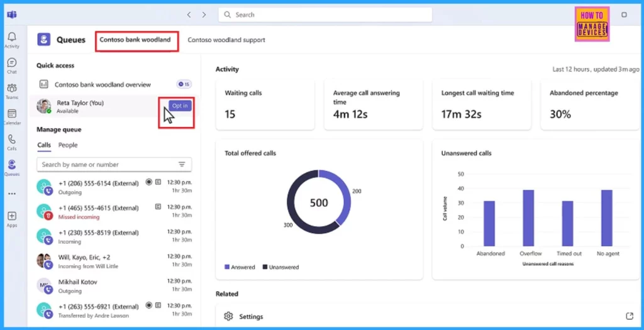The width and height of the screenshot is (644, 330).
Task: Click the Waiting calls card
Action: [265, 105]
